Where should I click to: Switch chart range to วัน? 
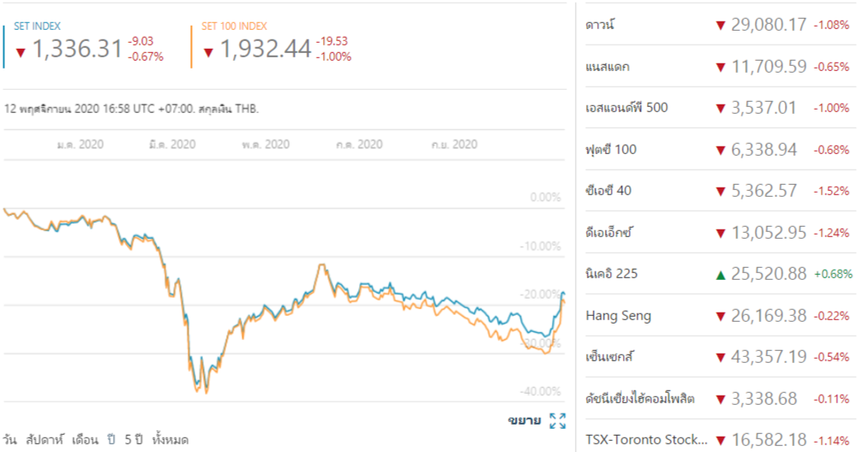(x=11, y=441)
